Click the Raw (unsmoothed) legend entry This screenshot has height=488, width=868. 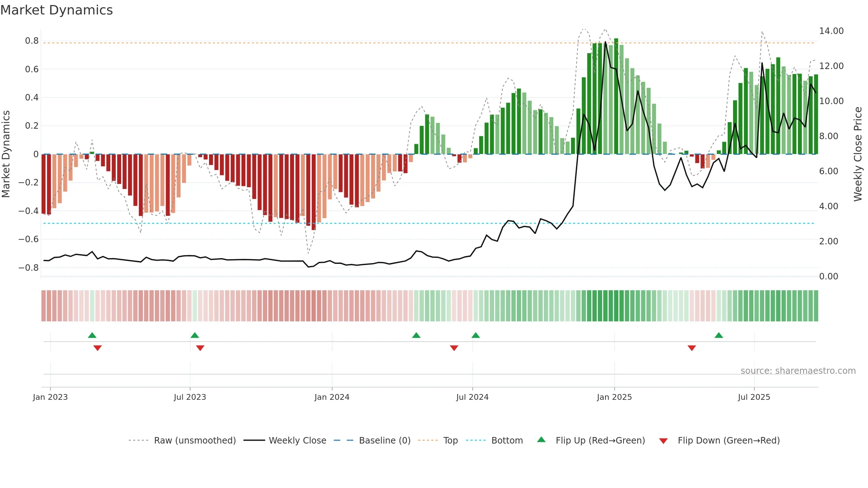[x=182, y=440]
